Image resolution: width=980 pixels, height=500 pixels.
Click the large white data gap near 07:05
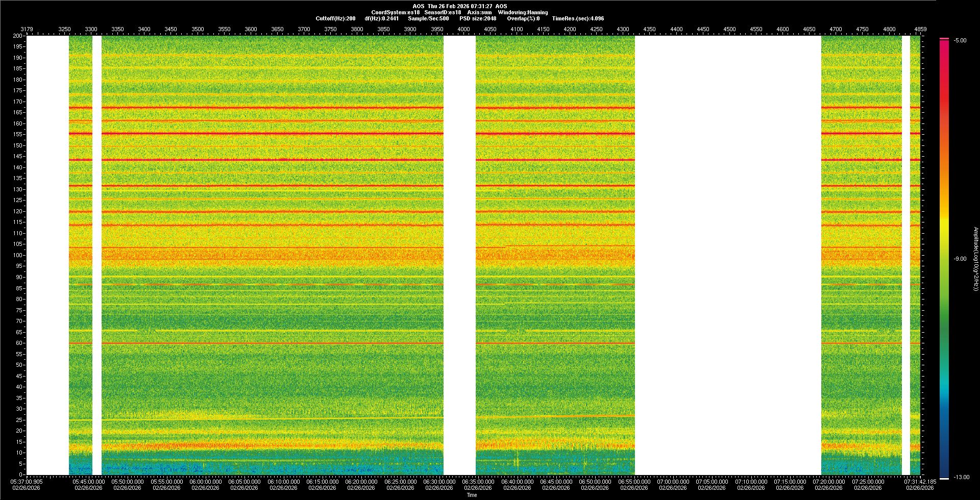coord(727,255)
